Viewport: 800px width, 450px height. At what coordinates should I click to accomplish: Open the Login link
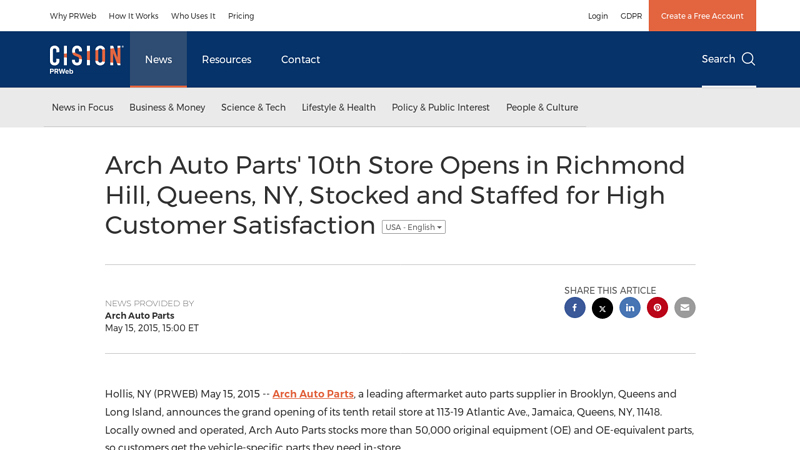pyautogui.click(x=597, y=16)
